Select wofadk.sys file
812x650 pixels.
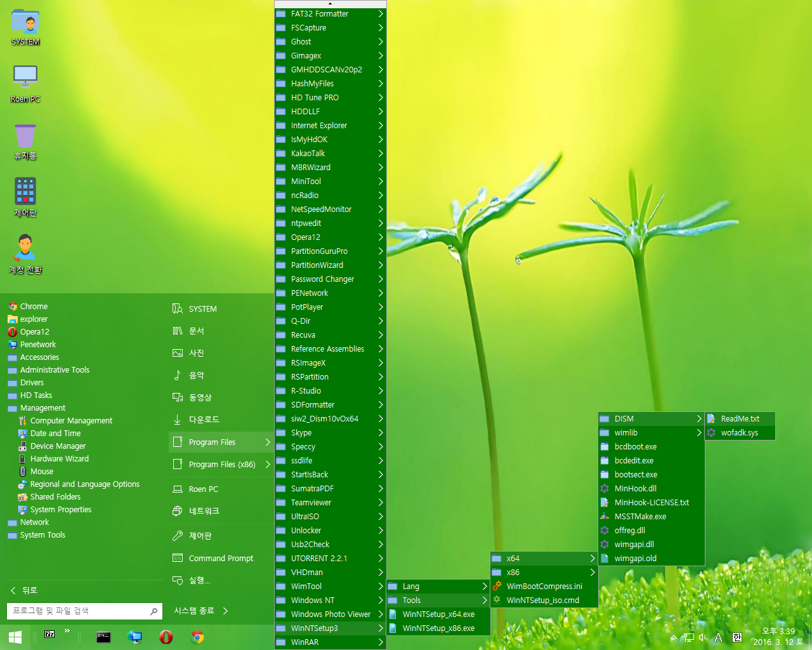coord(740,433)
